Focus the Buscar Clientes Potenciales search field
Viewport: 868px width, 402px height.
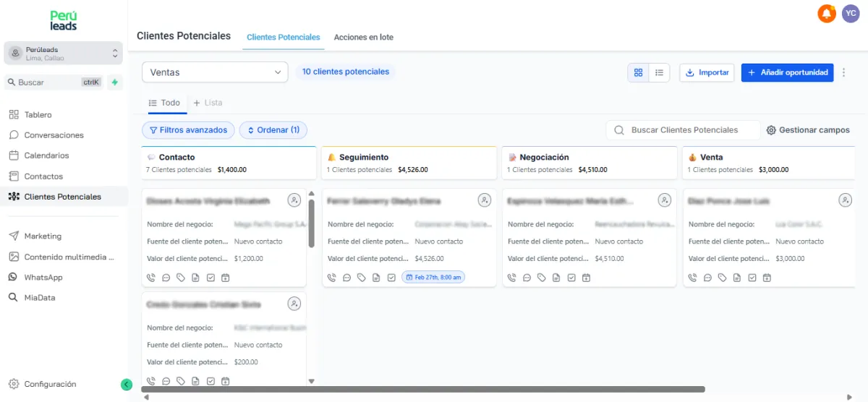(683, 130)
